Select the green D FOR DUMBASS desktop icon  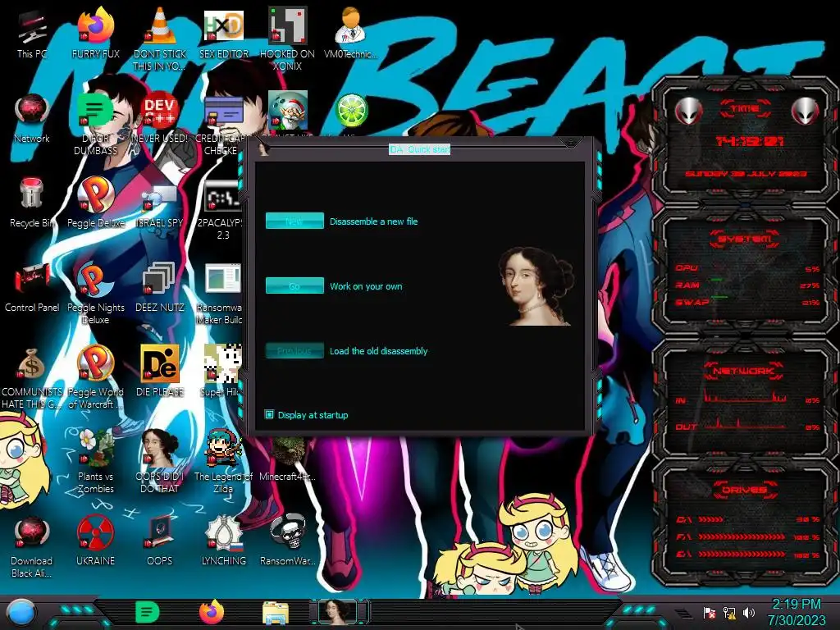(96, 125)
